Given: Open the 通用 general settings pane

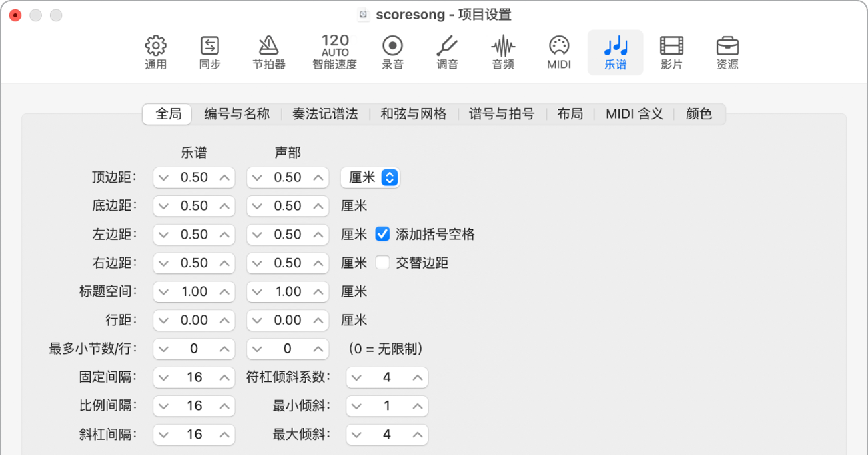Looking at the screenshot, I should coord(155,53).
